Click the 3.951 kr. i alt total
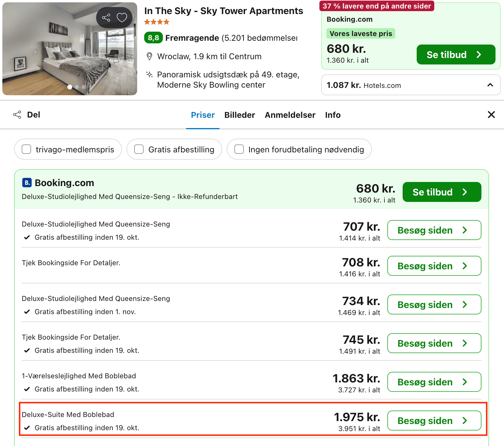 coord(359,428)
